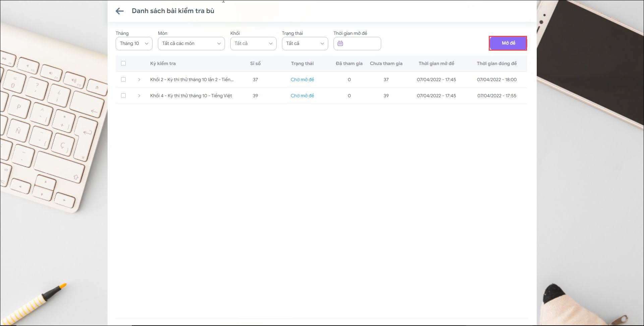644x326 pixels.
Task: Check the Khối 2 exam row checkbox
Action: (123, 79)
